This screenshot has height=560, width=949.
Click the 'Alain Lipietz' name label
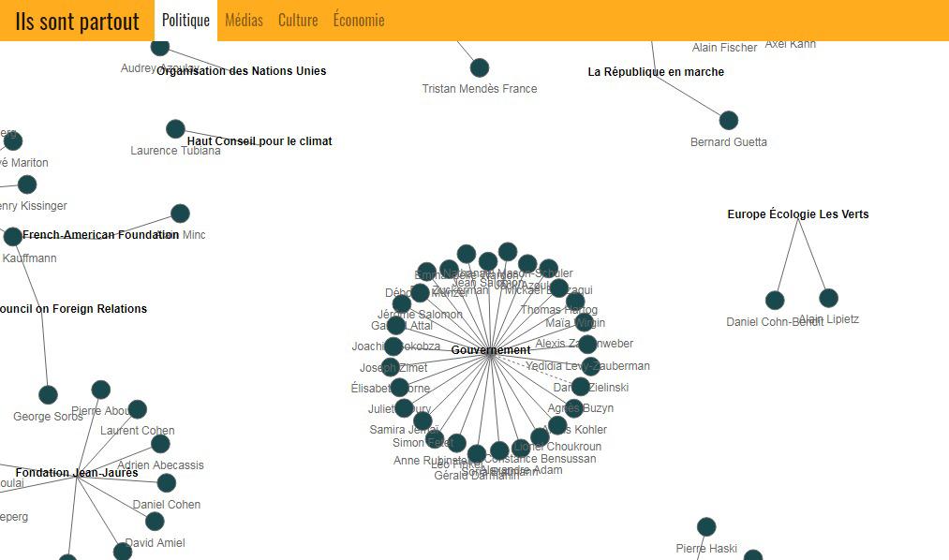[828, 319]
